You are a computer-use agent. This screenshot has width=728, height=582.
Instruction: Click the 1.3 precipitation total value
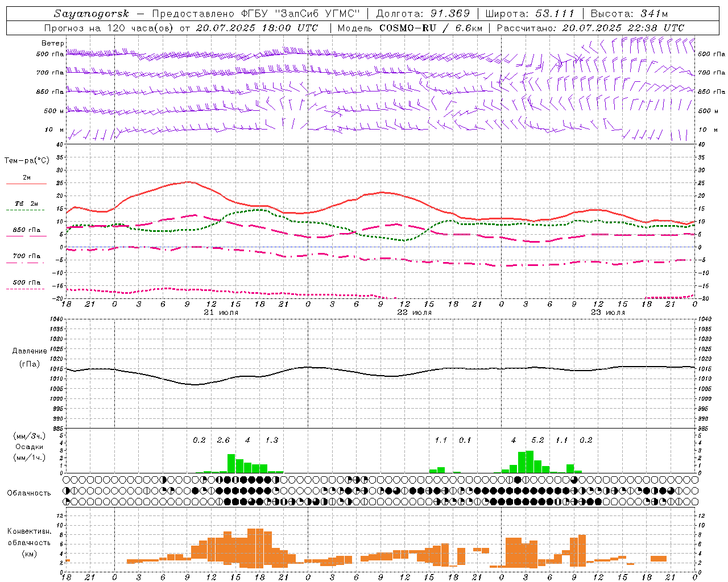(x=272, y=440)
